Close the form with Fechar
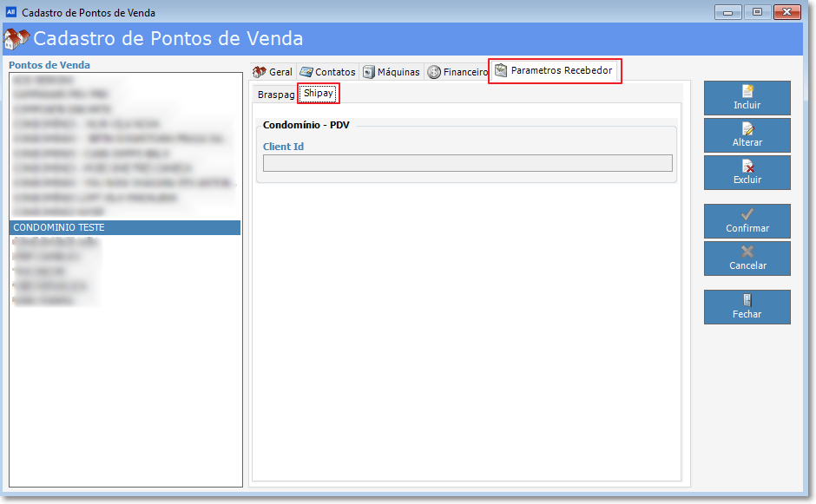The height and width of the screenshot is (504, 816). [747, 307]
